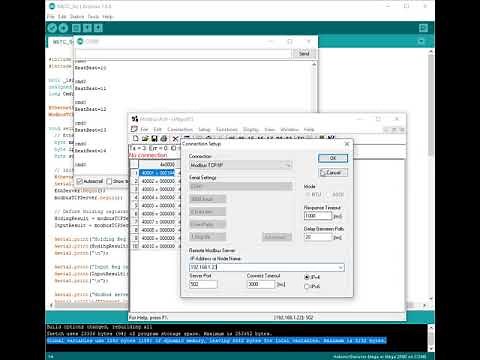Image resolution: width=480 pixels, height=360 pixels.
Task: Open the Modbus Poll View menu
Action: click(269, 129)
